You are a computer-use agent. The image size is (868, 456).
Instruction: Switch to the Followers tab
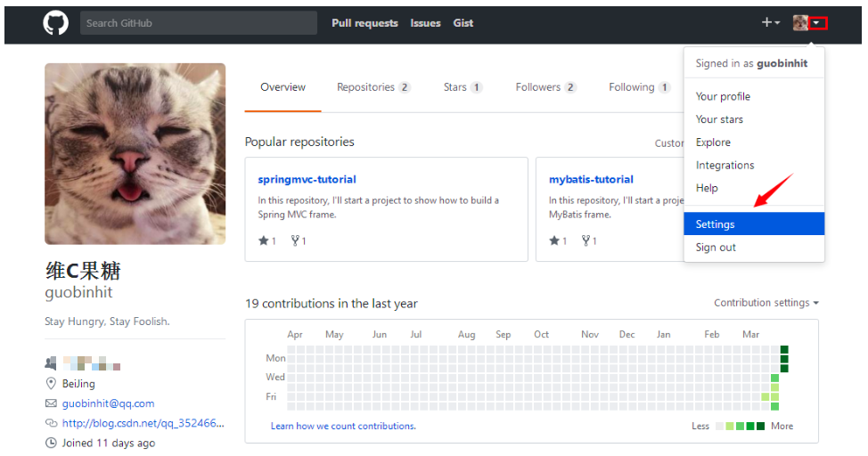[545, 87]
